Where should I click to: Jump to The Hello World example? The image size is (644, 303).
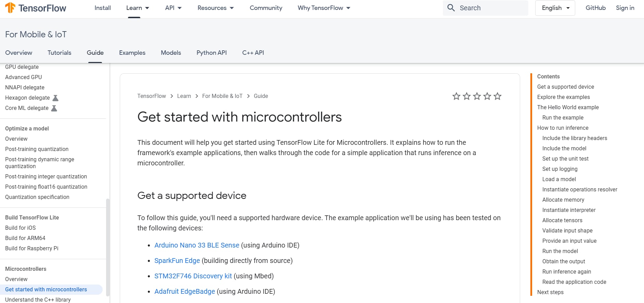point(568,107)
